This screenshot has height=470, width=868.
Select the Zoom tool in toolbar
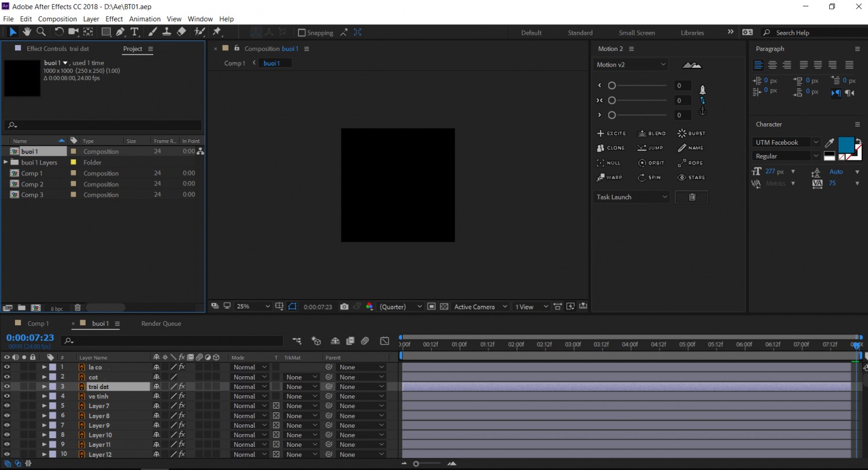pyautogui.click(x=41, y=32)
